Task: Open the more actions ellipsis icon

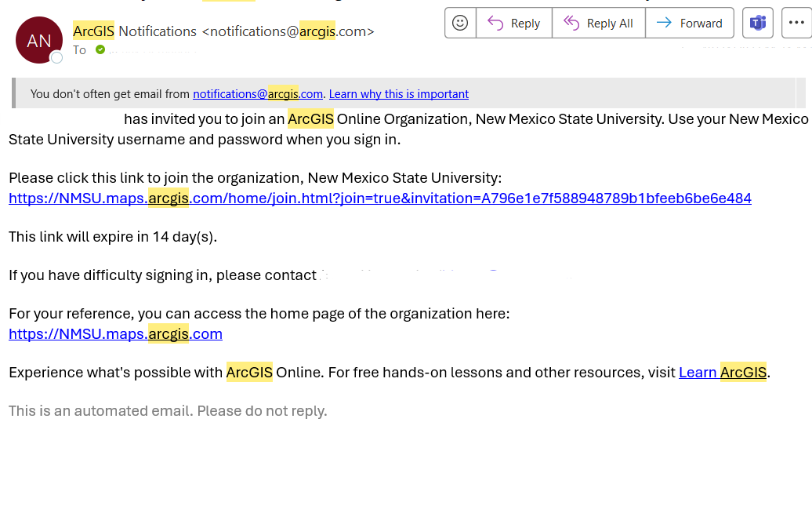Action: pyautogui.click(x=796, y=23)
